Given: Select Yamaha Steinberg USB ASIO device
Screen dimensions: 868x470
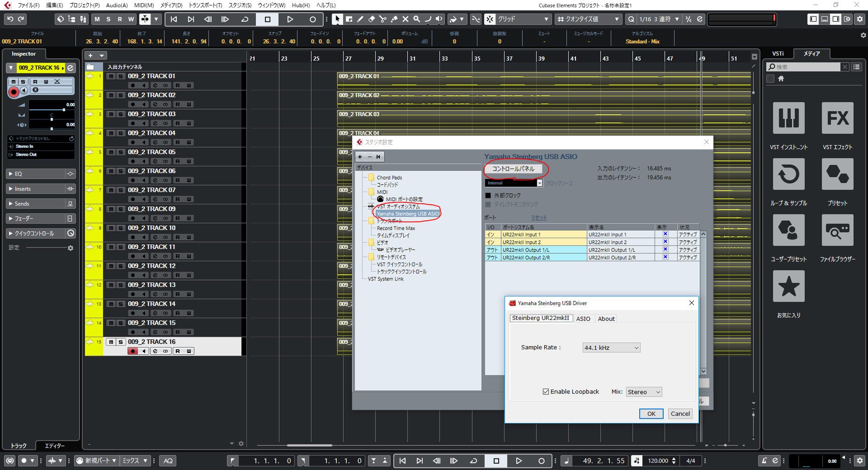Looking at the screenshot, I should [408, 214].
